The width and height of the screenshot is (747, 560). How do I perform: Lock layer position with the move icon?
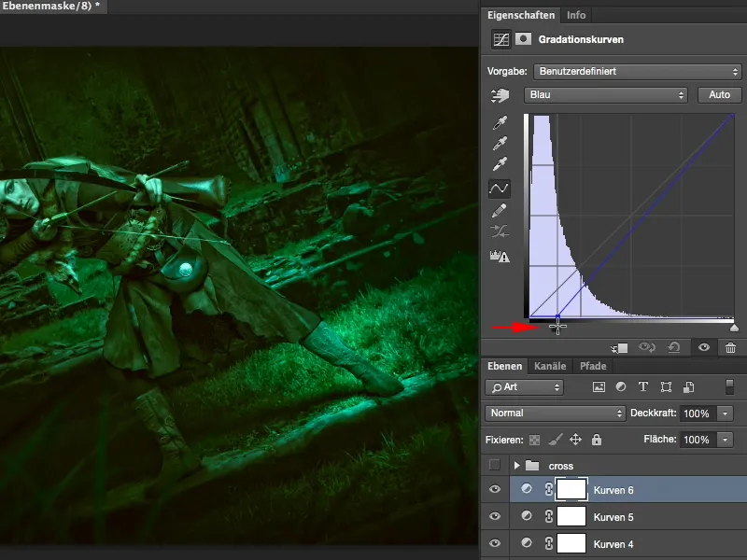click(x=575, y=440)
